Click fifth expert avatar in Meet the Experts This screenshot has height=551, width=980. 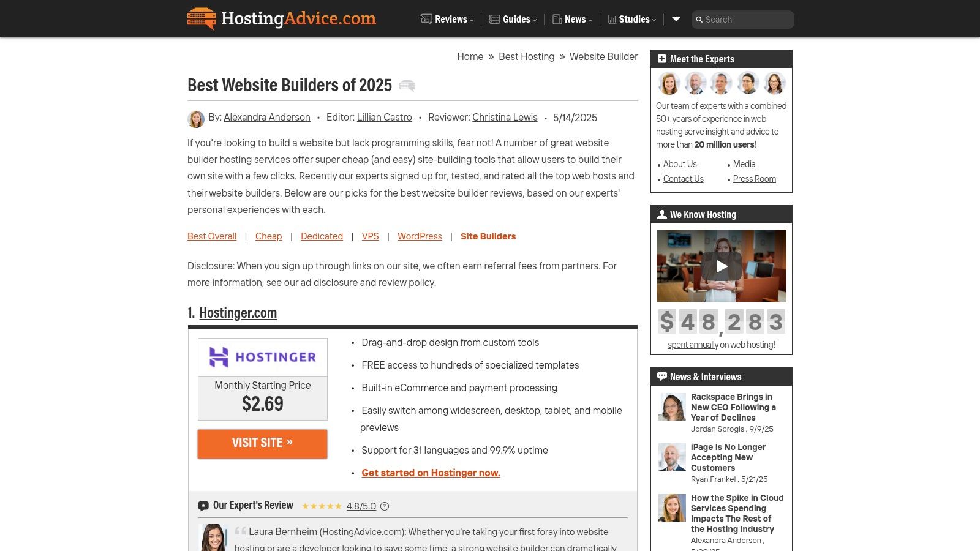775,83
